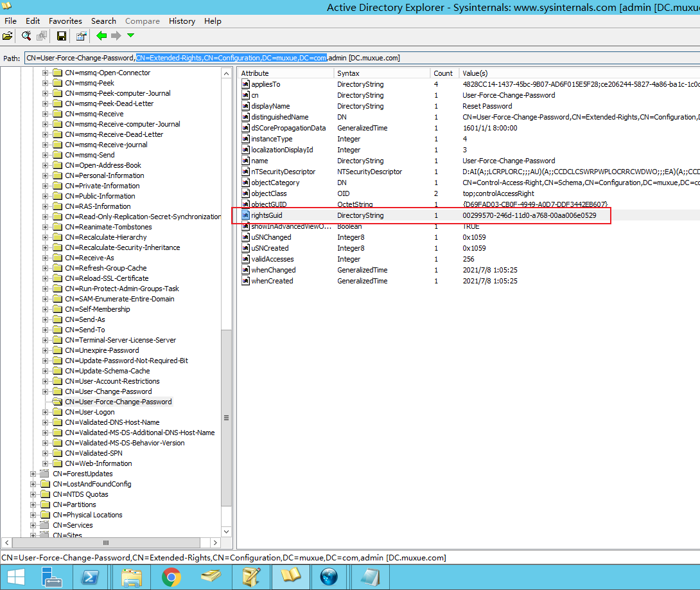This screenshot has width=700, height=590.
Task: Sort by the Attribute column header
Action: [286, 73]
